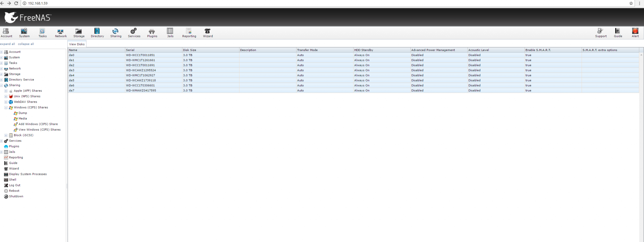The height and width of the screenshot is (242, 644).
Task: Launch the Wizard from the toolbar
Action: click(x=208, y=33)
